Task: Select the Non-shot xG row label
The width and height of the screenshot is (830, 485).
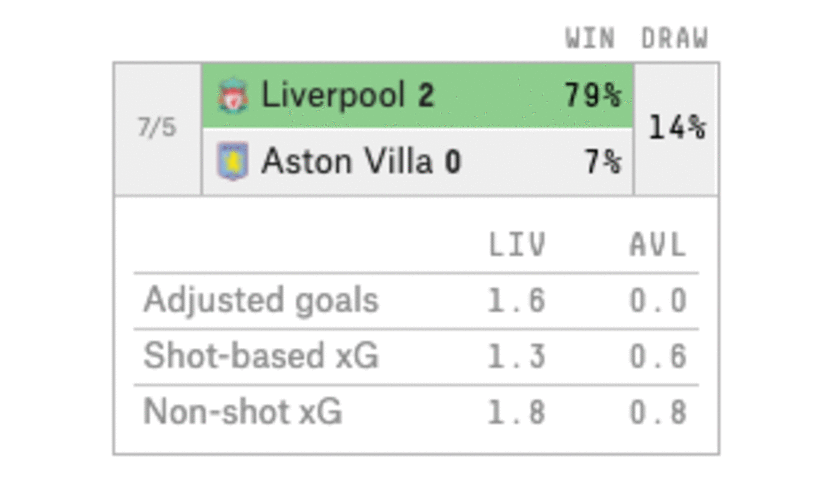Action: click(x=242, y=411)
